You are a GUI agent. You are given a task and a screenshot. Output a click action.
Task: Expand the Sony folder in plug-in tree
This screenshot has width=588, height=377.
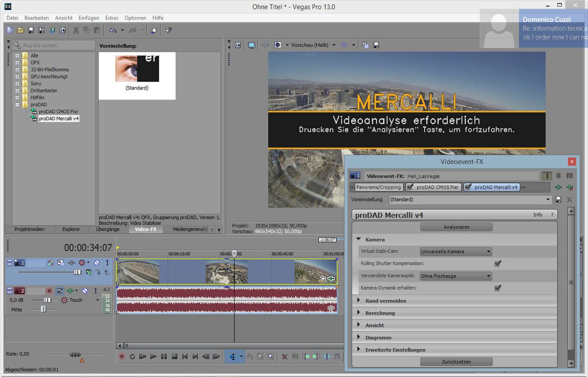17,83
